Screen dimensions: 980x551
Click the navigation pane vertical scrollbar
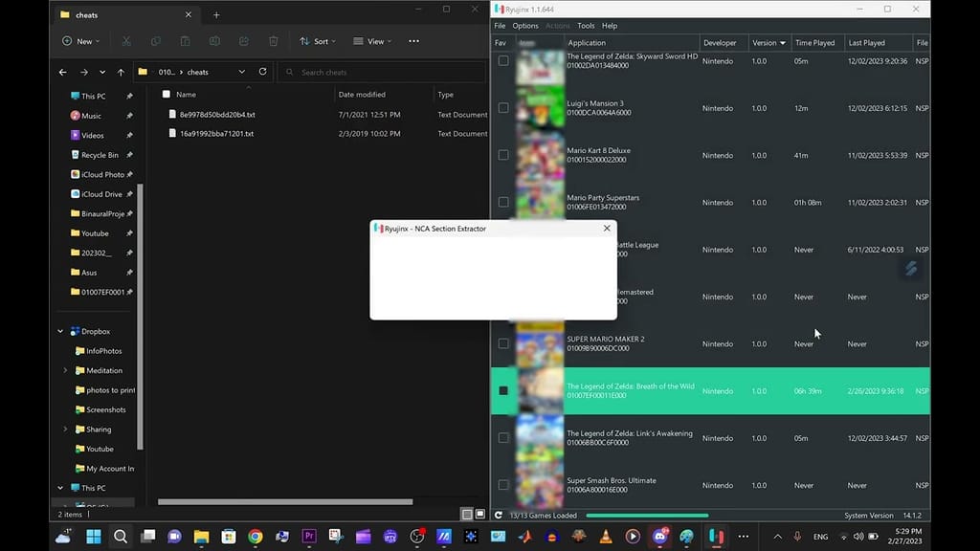[140, 317]
